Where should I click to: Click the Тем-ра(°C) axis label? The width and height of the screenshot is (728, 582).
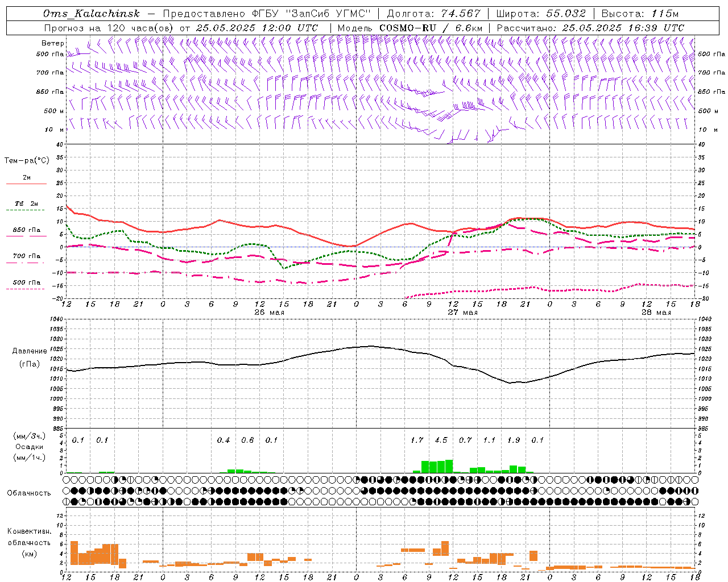tap(27, 161)
